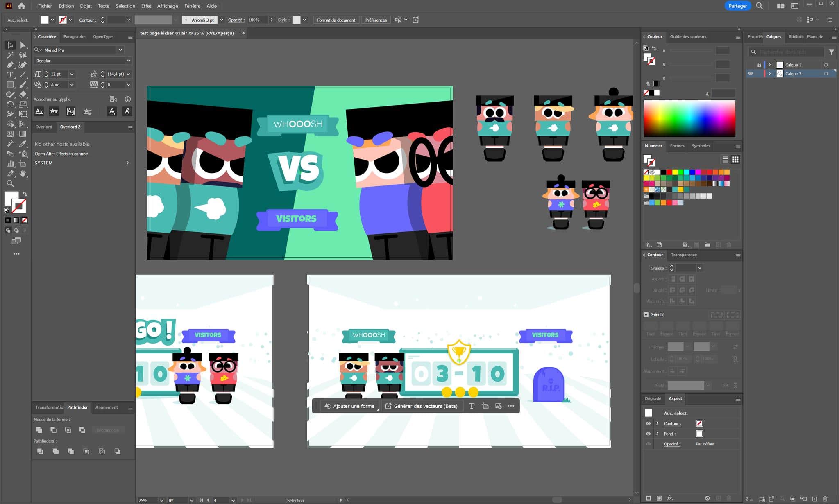Viewport: 839px width, 504px height.
Task: Select the Pen tool
Action: click(x=10, y=65)
